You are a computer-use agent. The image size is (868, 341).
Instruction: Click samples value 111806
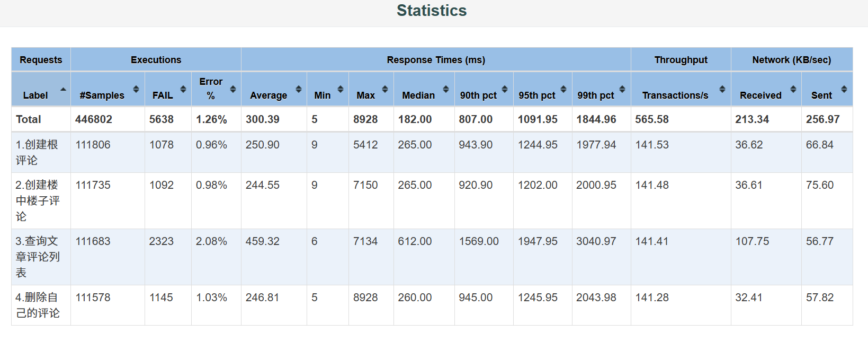coord(93,145)
